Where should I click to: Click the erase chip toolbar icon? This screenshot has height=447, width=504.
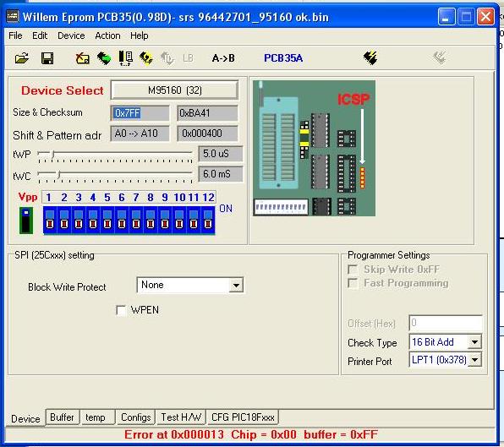click(x=82, y=58)
